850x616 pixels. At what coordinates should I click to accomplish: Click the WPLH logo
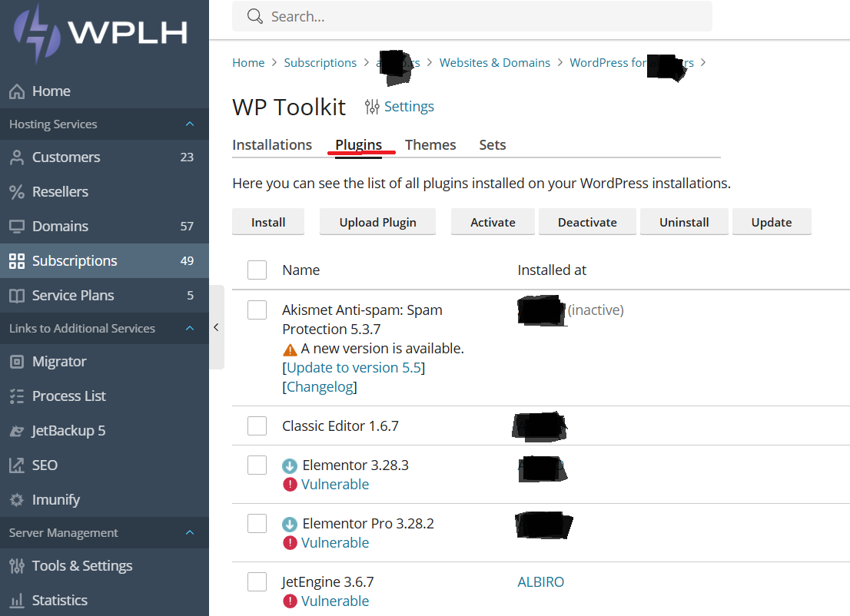(101, 34)
